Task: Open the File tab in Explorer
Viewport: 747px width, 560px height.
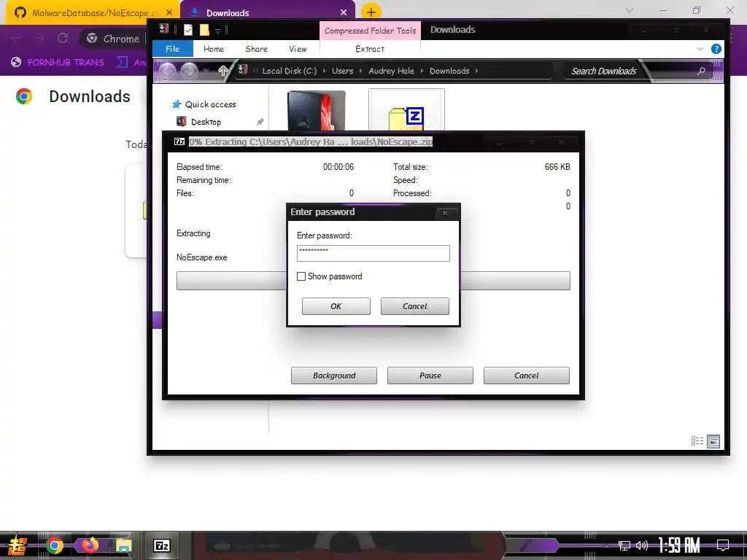Action: tap(172, 49)
